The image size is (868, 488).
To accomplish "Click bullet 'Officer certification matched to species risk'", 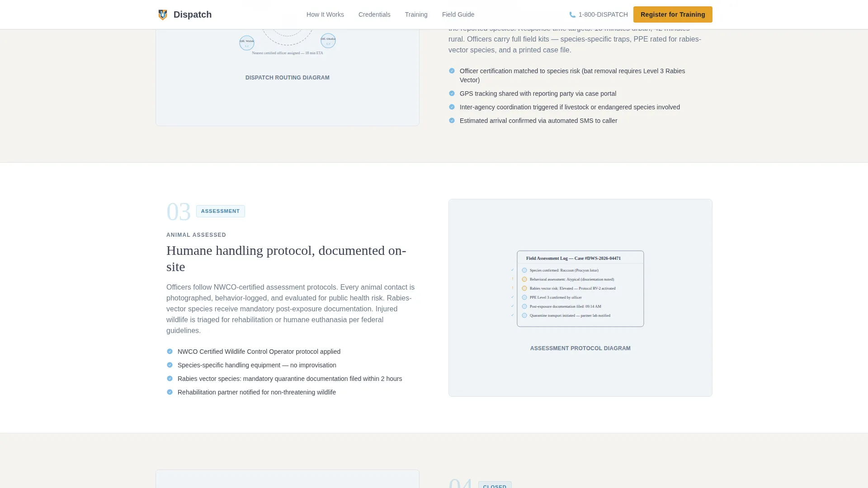I will pos(572,75).
